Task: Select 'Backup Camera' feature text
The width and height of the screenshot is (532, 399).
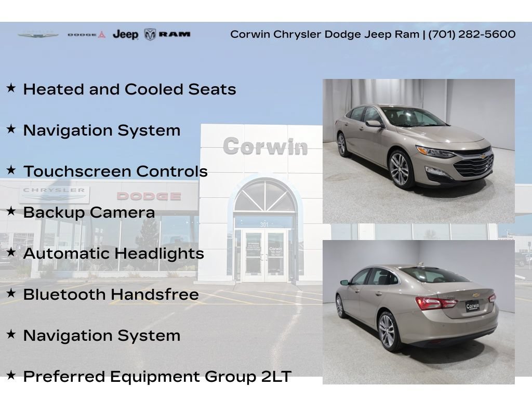Action: coord(89,212)
